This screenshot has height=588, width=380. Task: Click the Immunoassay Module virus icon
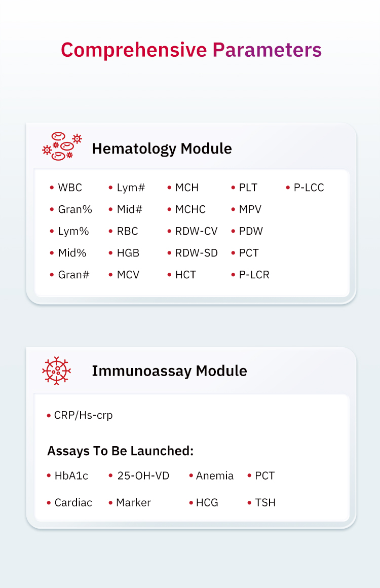click(56, 371)
